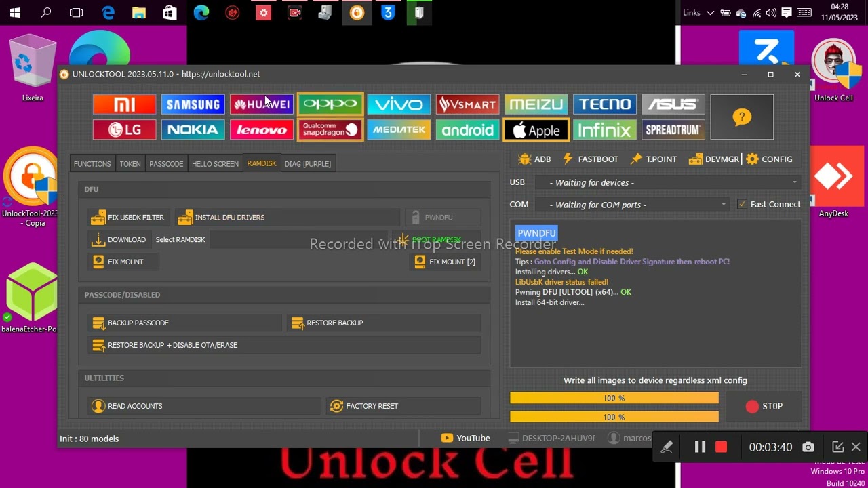
Task: Click the upper 100 % progress bar
Action: coord(614,399)
